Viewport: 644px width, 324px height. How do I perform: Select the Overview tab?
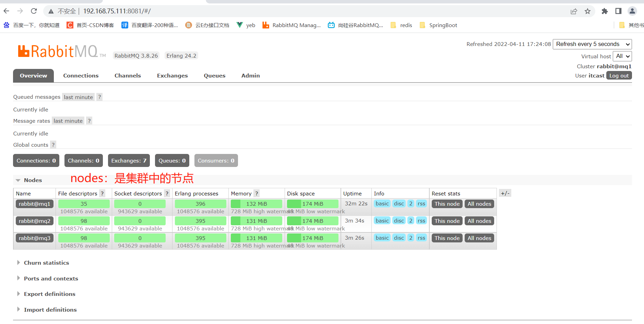click(x=33, y=76)
